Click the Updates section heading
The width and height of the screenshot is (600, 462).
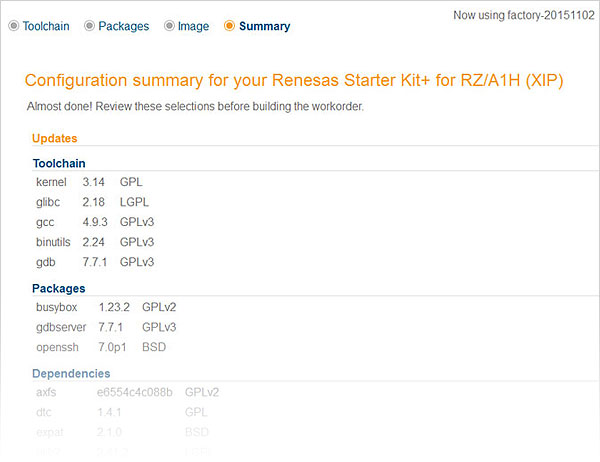coord(55,138)
